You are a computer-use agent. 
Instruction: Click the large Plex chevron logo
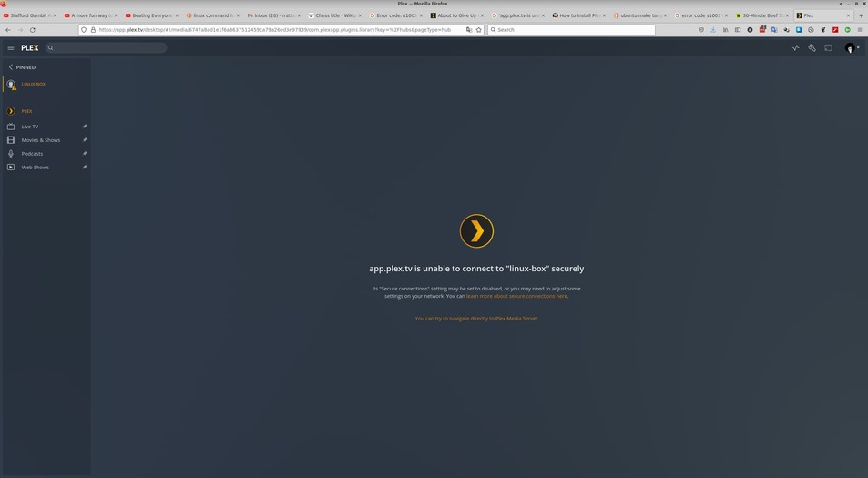click(x=476, y=231)
